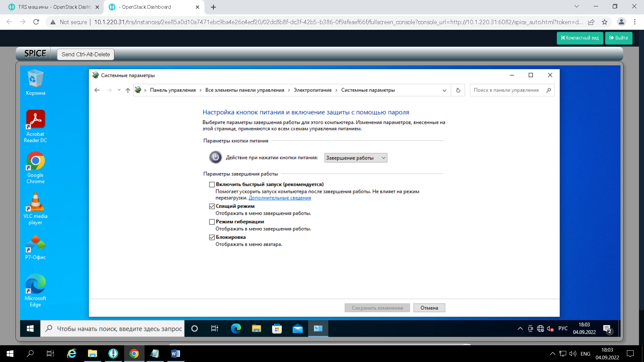The image size is (644, 362).
Task: Click Send Ctrl-Alt-Delete button
Action: point(86,54)
